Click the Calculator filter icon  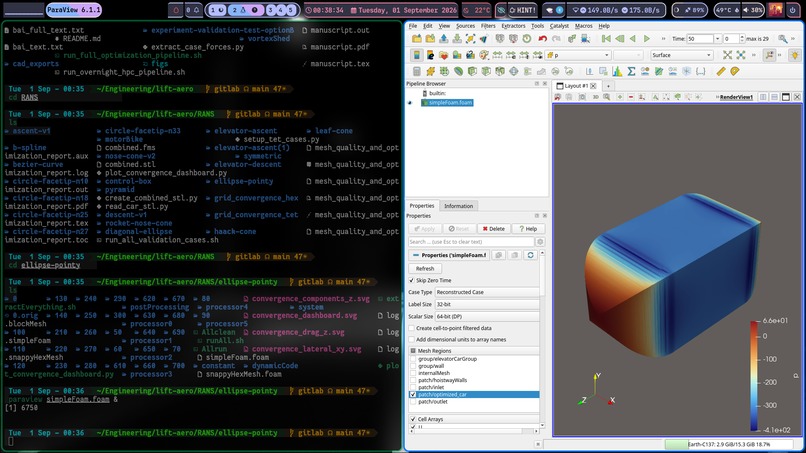click(417, 71)
